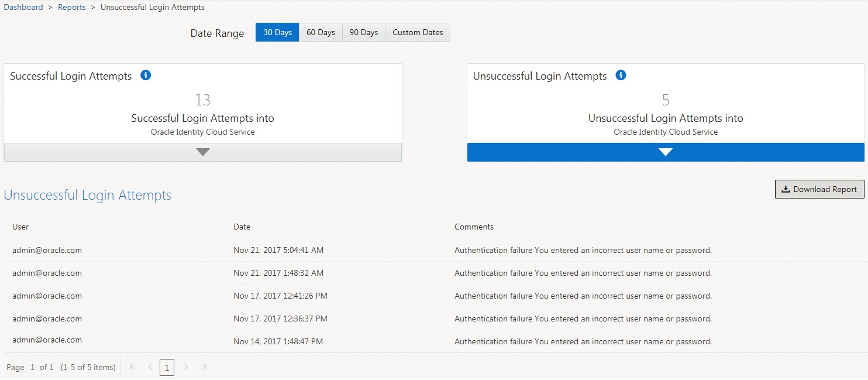Viewport: 868px width, 380px height.
Task: Select the page number 1 input box
Action: pos(167,367)
